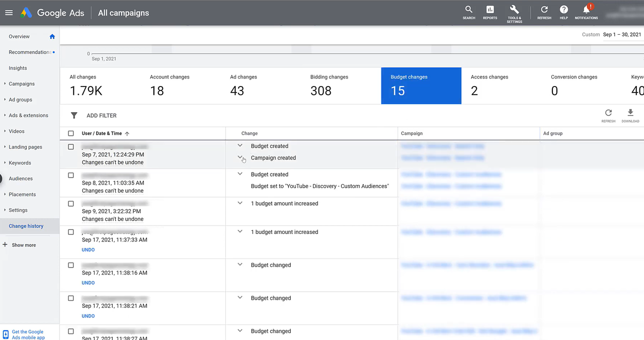Expand the 11:38:16 AM Budget changed row
Viewport: 644px width, 340px height.
click(x=240, y=265)
